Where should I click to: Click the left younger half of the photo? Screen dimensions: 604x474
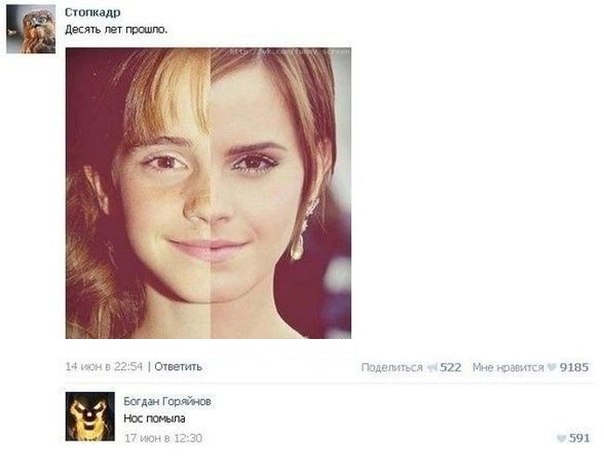click(138, 193)
